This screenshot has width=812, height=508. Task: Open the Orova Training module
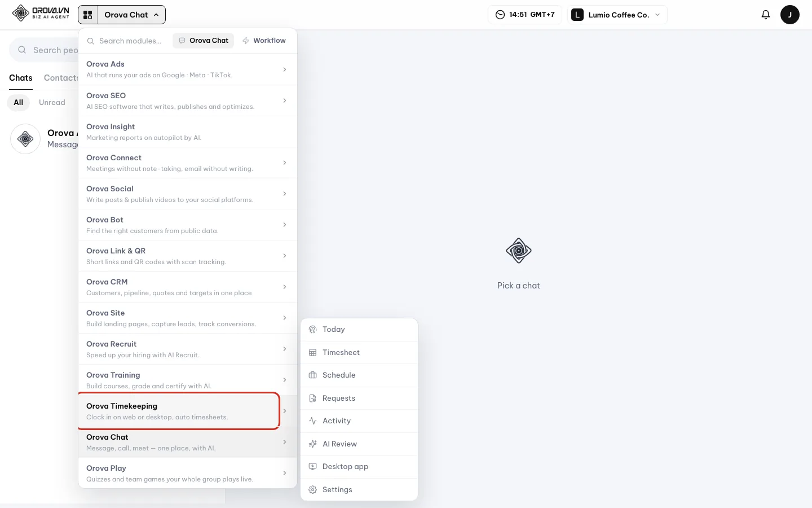pyautogui.click(x=188, y=380)
